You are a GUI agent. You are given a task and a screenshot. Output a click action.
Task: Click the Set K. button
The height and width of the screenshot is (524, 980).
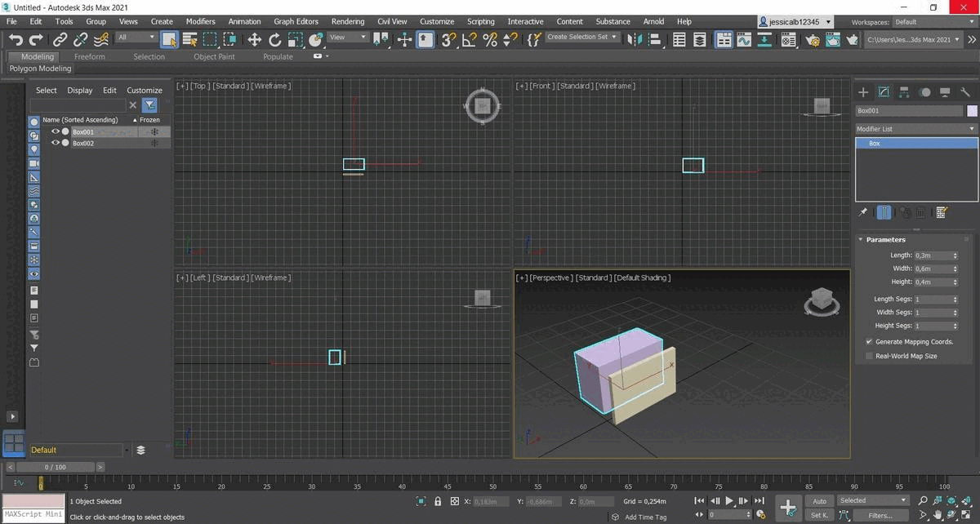819,515
